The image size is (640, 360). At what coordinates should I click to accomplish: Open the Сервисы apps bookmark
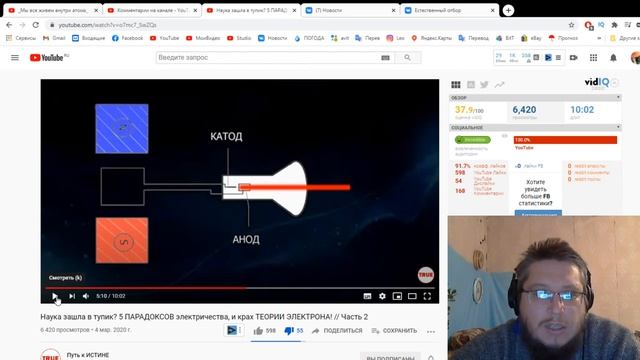tap(21, 38)
